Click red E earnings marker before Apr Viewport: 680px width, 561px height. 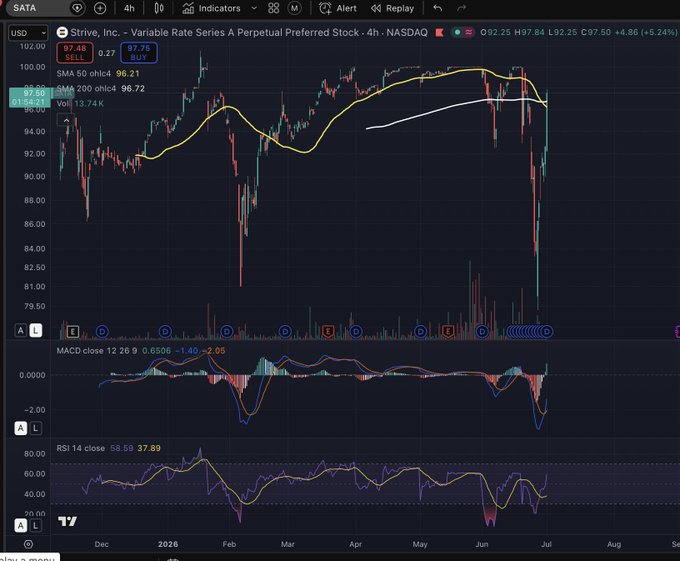pos(328,332)
